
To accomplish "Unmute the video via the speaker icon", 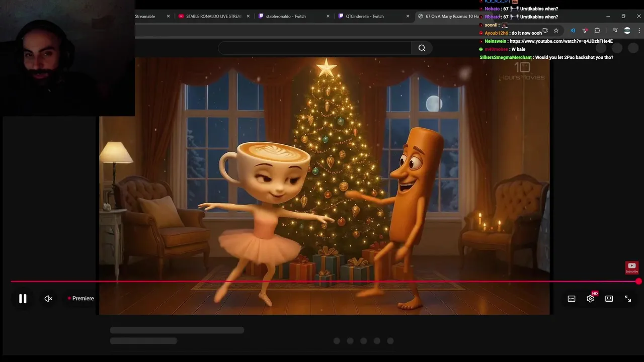I will point(48,299).
